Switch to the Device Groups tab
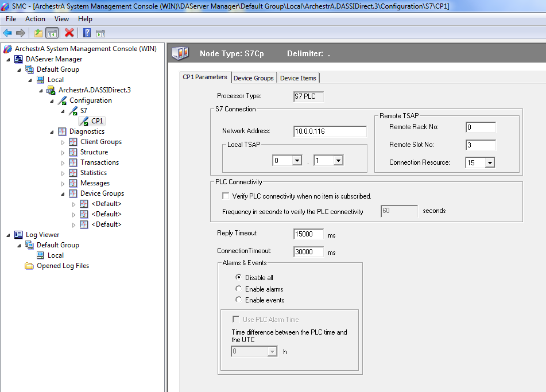The height and width of the screenshot is (392, 546). click(x=253, y=78)
